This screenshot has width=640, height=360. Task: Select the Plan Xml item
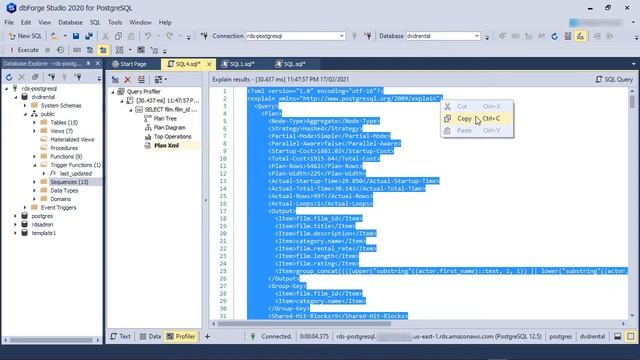[166, 145]
